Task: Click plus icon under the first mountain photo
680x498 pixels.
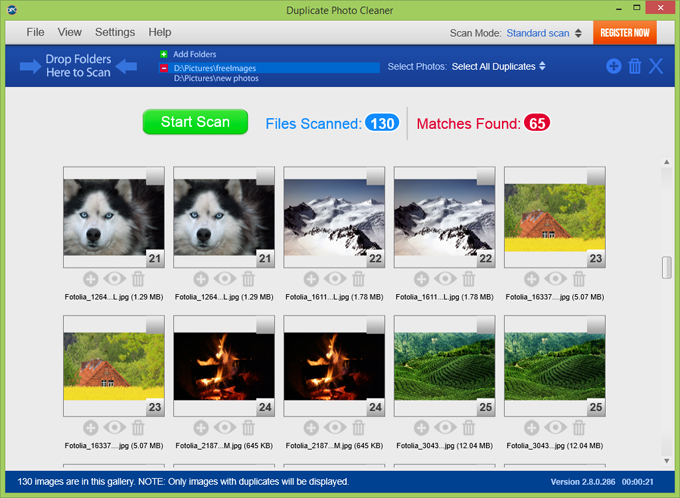Action: click(x=311, y=279)
